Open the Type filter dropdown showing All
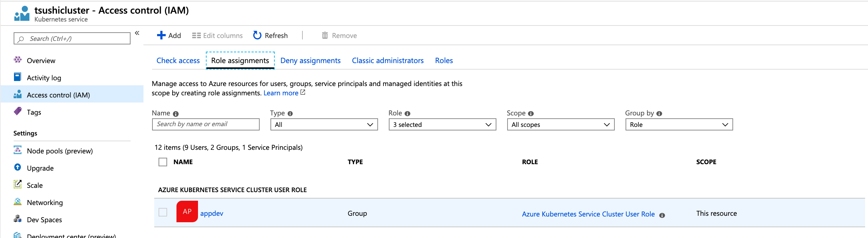The width and height of the screenshot is (868, 238). [324, 124]
